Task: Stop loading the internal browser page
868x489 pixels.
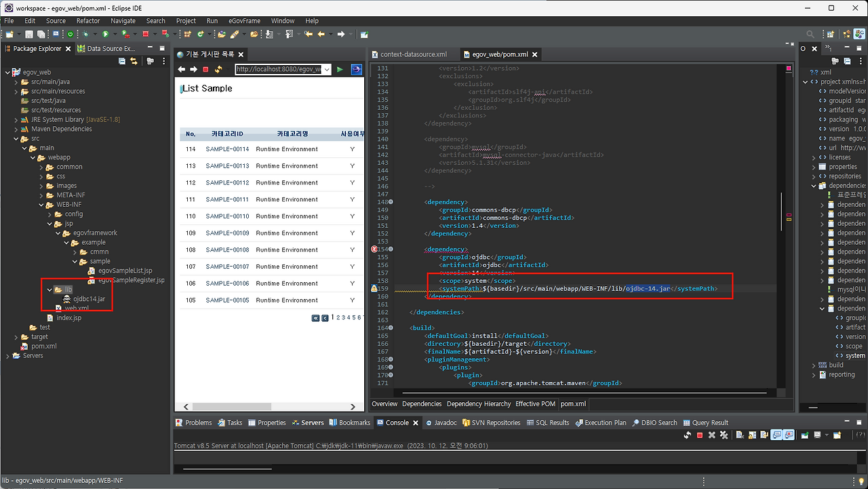Action: pyautogui.click(x=205, y=69)
